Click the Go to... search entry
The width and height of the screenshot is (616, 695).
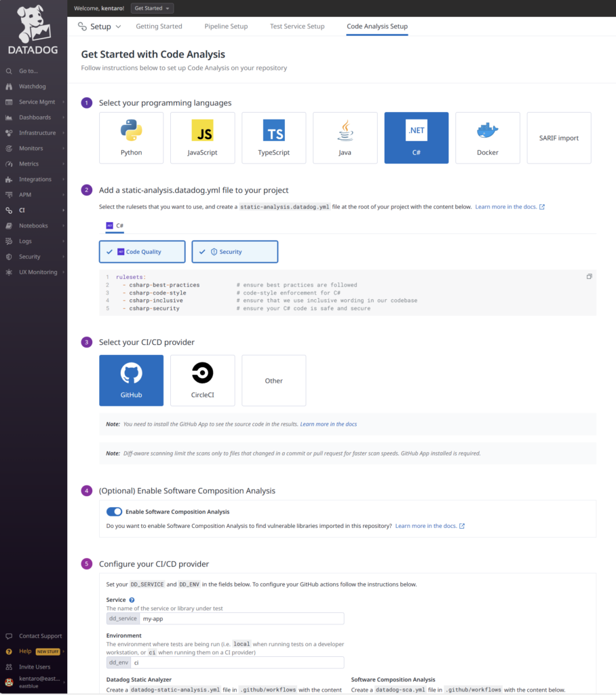[x=28, y=71]
